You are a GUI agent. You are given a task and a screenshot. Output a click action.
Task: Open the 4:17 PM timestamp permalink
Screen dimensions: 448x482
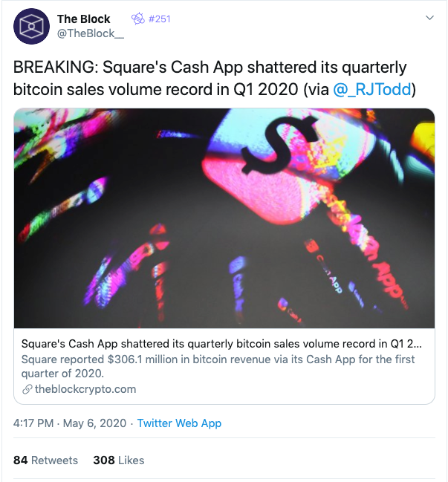tap(33, 423)
